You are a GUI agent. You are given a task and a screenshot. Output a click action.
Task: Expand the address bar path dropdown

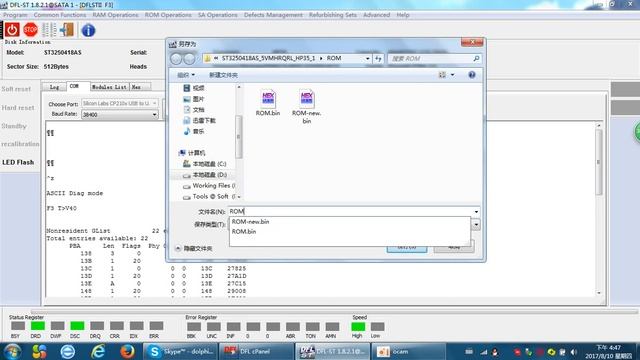point(367,59)
